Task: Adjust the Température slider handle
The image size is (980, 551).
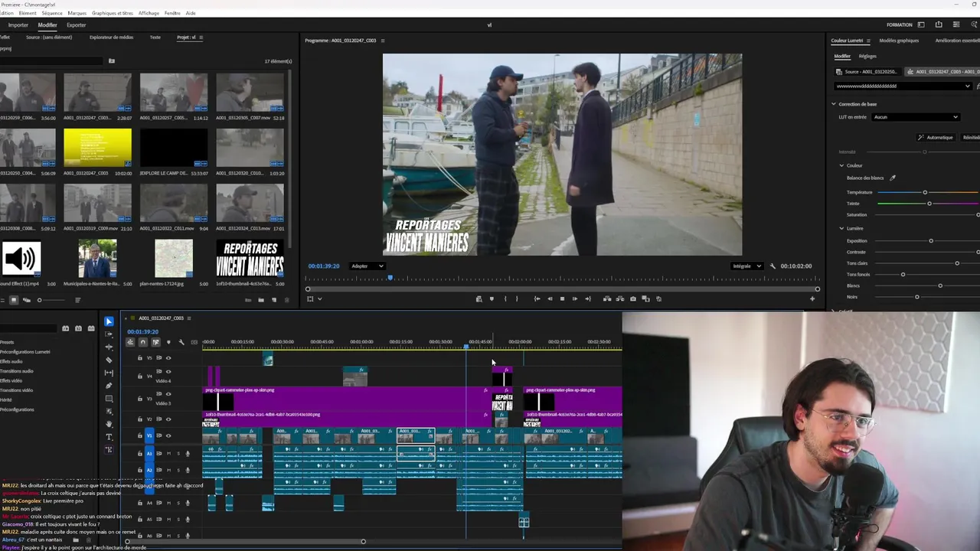Action: point(925,192)
